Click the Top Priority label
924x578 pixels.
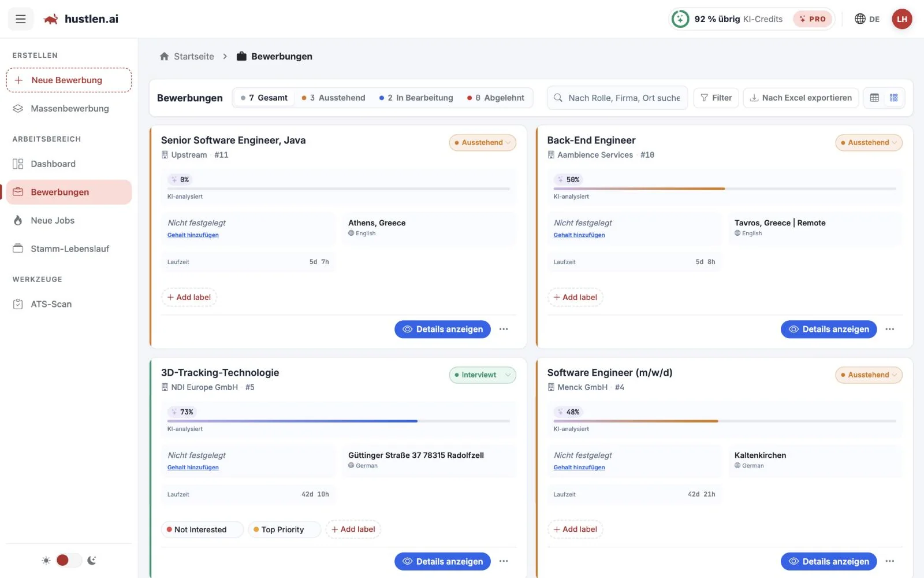(x=284, y=530)
